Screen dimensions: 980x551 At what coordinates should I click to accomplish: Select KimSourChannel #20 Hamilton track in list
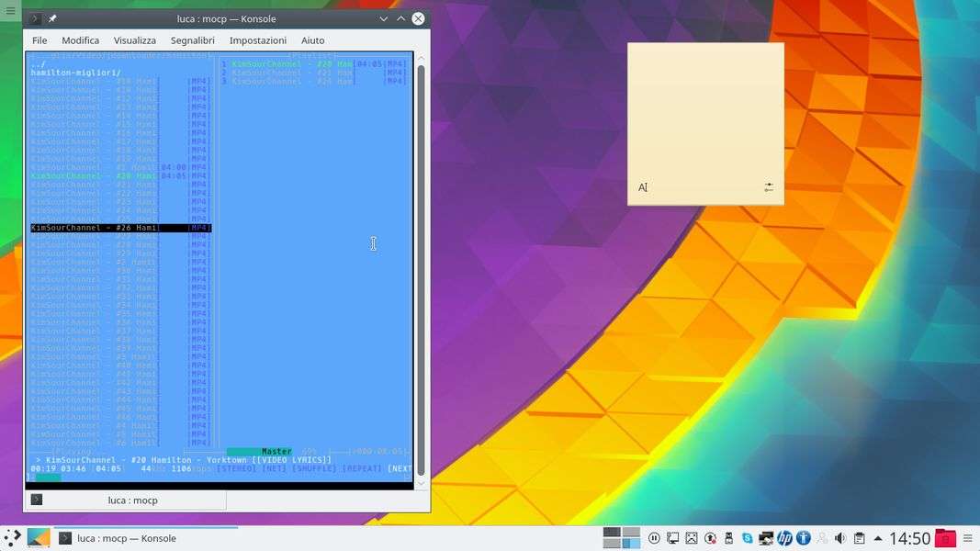94,175
